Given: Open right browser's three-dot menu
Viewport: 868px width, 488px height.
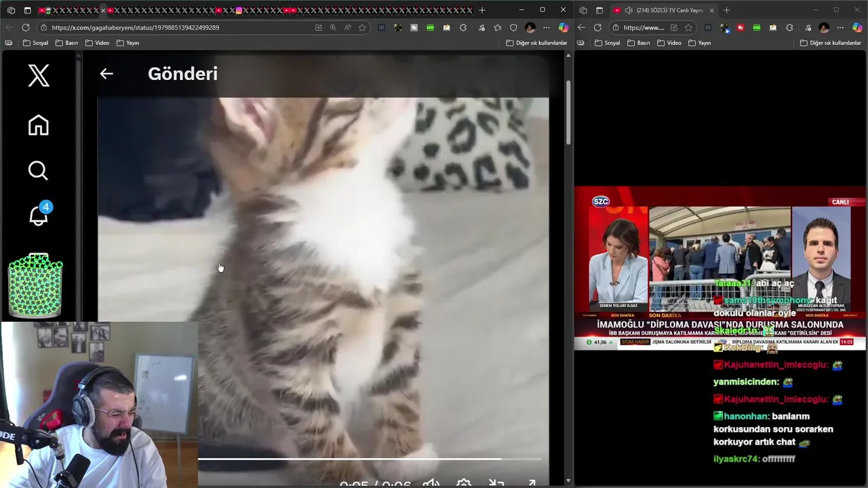Looking at the screenshot, I should pos(841,28).
